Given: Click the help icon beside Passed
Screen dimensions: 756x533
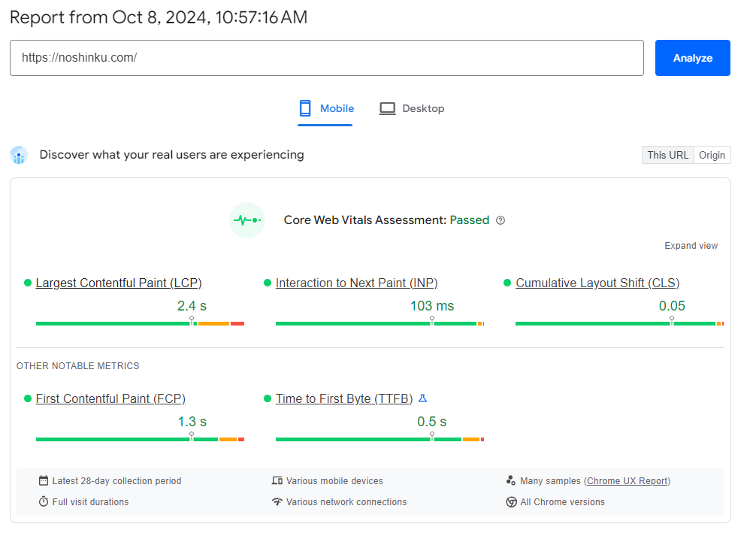Looking at the screenshot, I should (500, 220).
